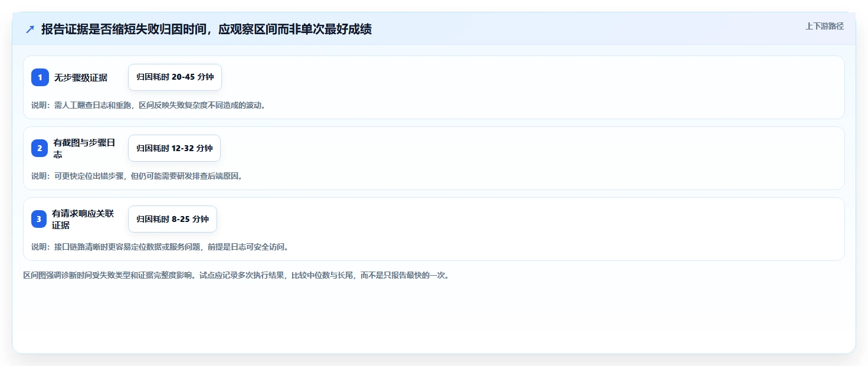The image size is (868, 366).
Task: Click the note starting 说明：需人工翻查日志和重跑
Action: point(148,105)
